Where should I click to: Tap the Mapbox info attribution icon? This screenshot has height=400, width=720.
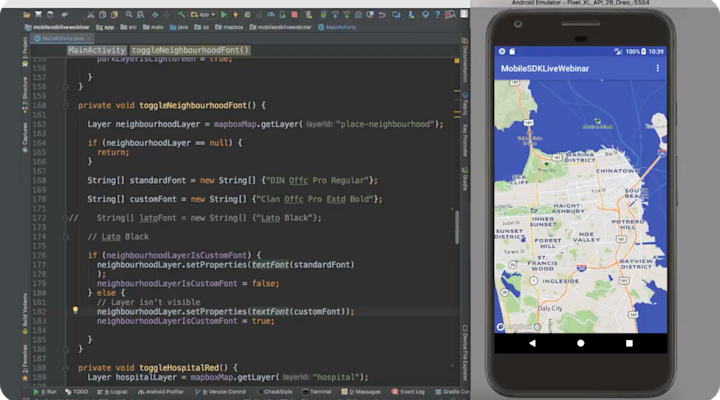[537, 327]
